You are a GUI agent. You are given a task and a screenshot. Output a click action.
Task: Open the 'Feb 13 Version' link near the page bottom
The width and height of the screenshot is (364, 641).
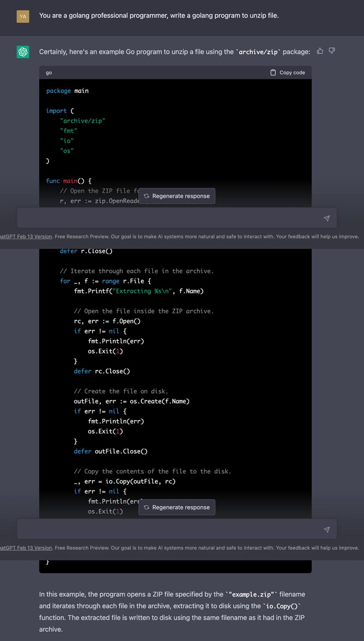pyautogui.click(x=26, y=548)
